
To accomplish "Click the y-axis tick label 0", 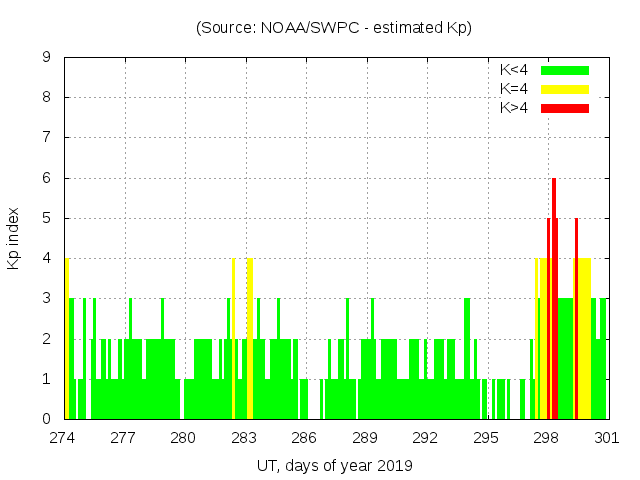I will pyautogui.click(x=47, y=419).
